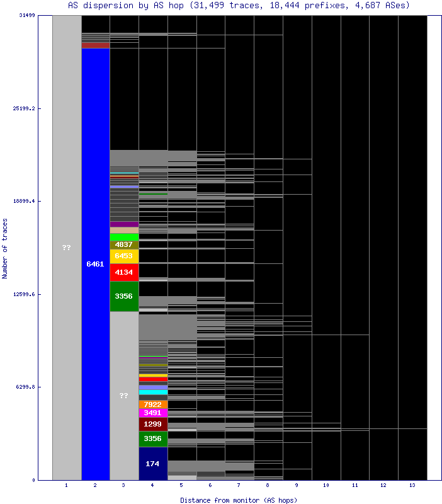The width and height of the screenshot is (442, 504).
Task: Click the cyan segment in hop 4 column
Action: point(153,392)
